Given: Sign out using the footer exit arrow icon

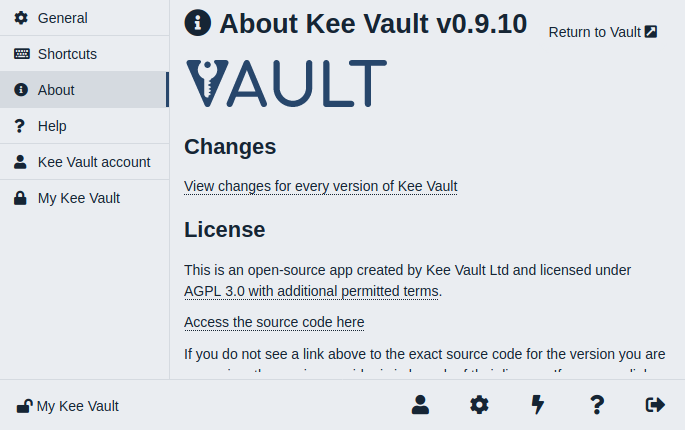Looking at the screenshot, I should pyautogui.click(x=655, y=405).
